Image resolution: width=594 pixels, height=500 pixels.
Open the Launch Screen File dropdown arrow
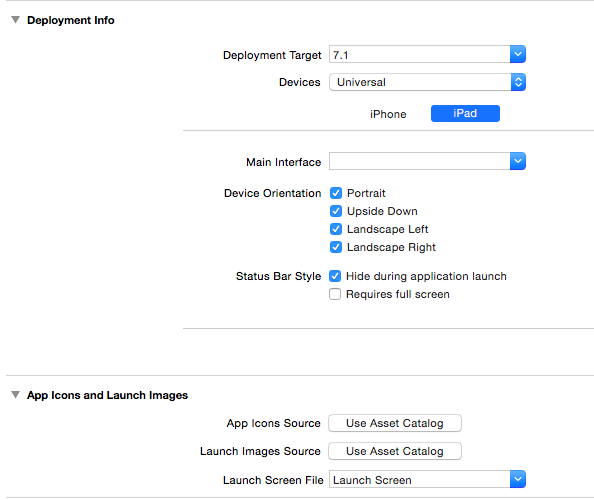click(x=517, y=480)
